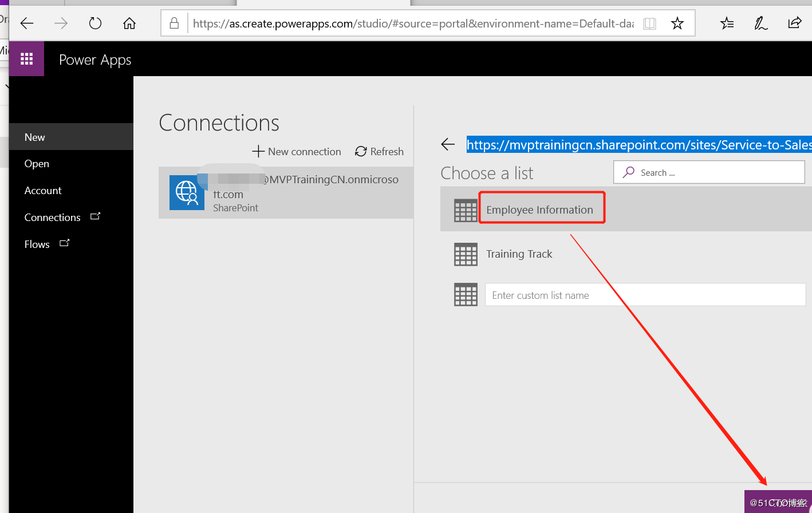Click the Training Track table icon
Viewport: 812px width, 513px height.
point(466,254)
